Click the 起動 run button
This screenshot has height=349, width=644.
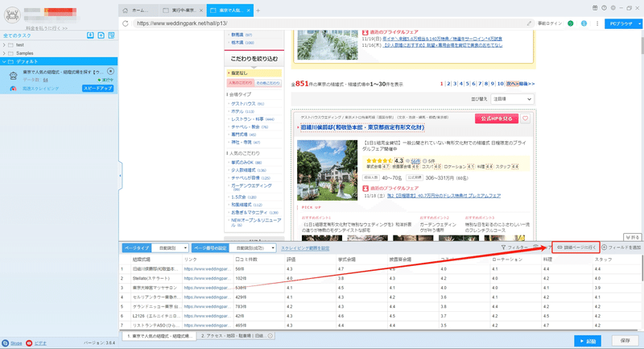588,341
